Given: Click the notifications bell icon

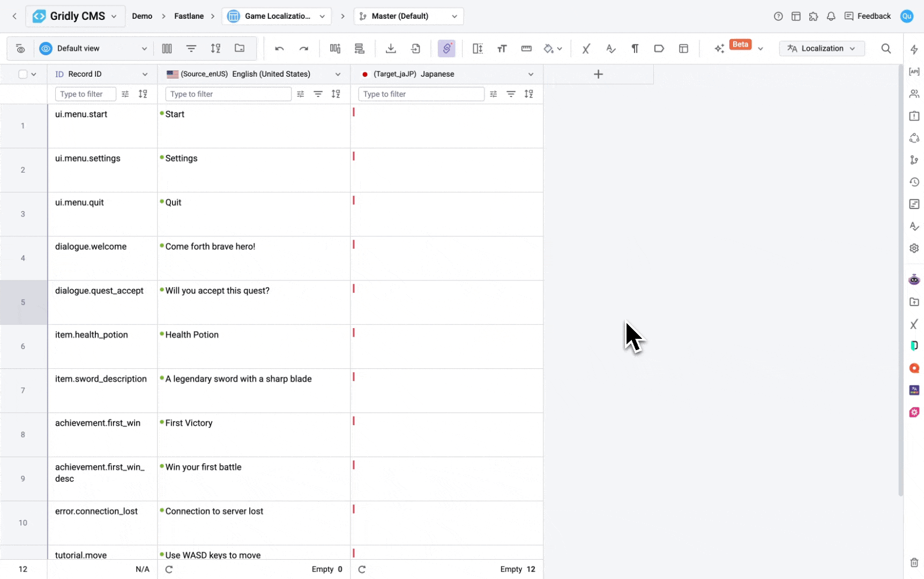Looking at the screenshot, I should click(x=831, y=16).
